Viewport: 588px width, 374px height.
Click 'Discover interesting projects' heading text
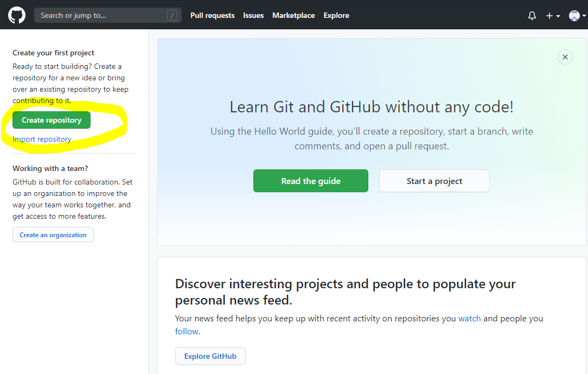pyautogui.click(x=345, y=292)
